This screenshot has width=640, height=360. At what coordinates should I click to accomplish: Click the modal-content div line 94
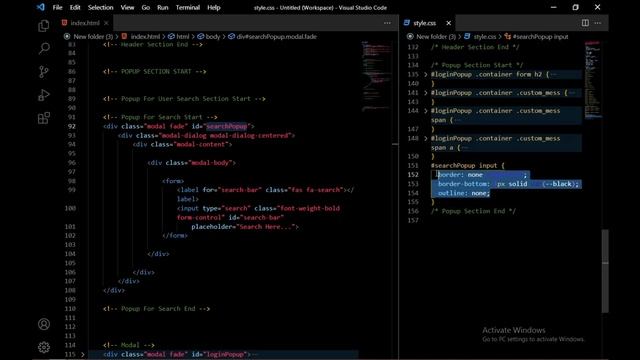tap(182, 144)
